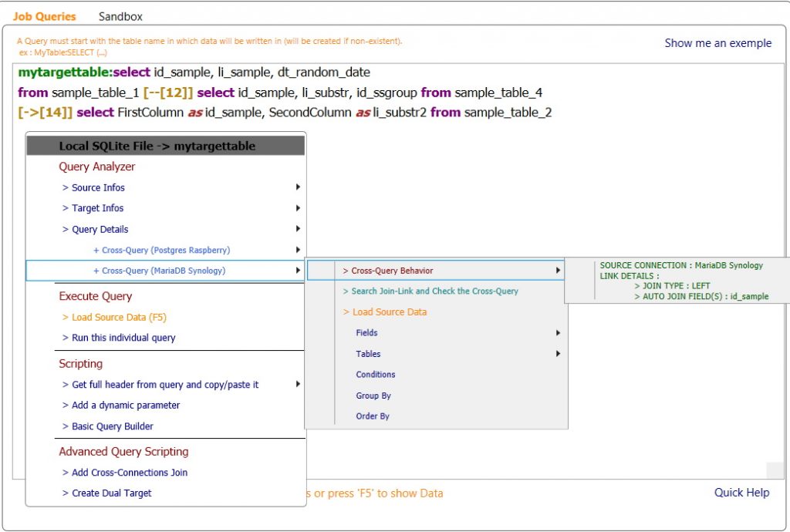Expand the arrow beside Tables
The image size is (790, 532).
(x=558, y=354)
